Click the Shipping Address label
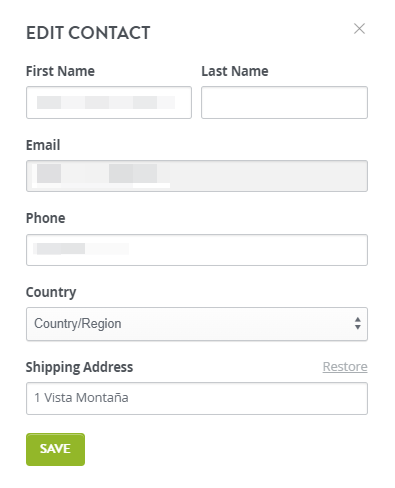The width and height of the screenshot is (395, 488). coord(79,367)
